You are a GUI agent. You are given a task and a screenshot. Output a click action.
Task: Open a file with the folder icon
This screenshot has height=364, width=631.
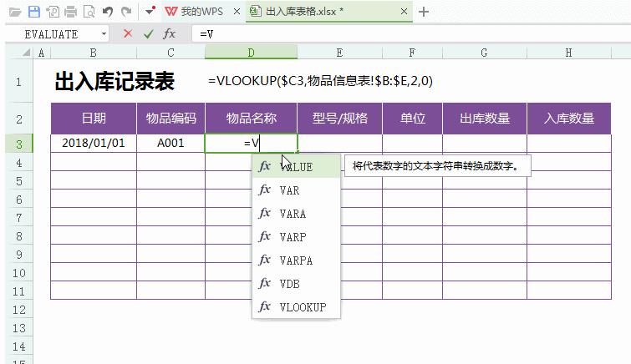(x=15, y=12)
